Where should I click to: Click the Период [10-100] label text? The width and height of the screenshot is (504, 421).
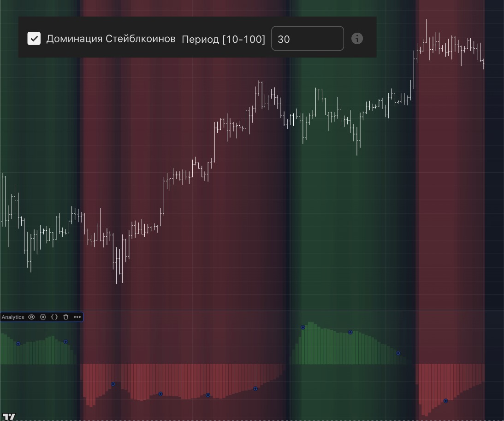(224, 39)
